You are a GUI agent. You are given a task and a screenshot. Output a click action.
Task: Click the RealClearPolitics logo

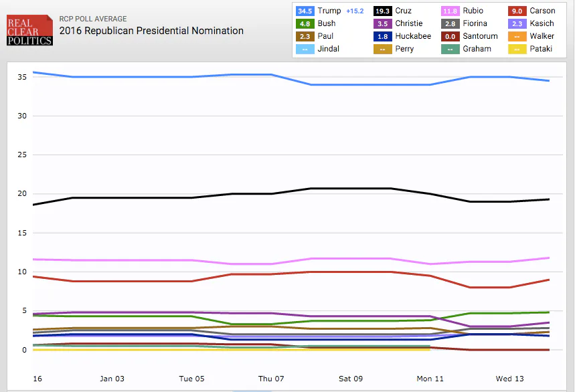tap(29, 30)
